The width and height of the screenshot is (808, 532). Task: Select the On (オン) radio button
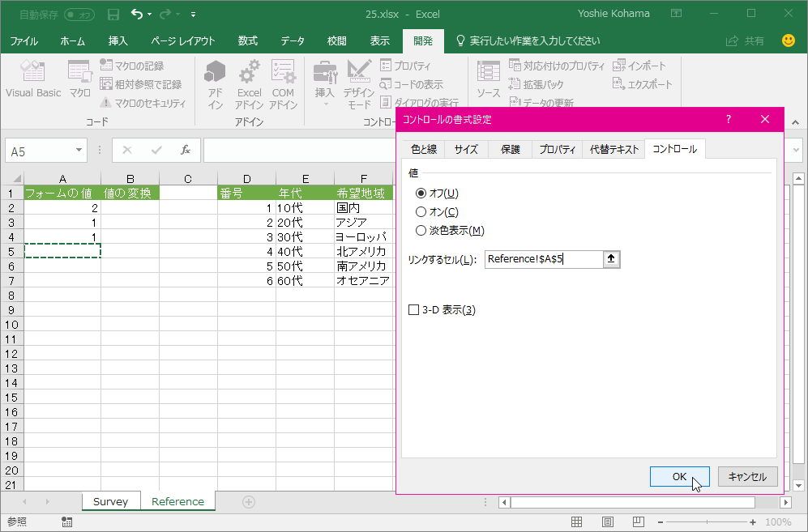click(421, 212)
